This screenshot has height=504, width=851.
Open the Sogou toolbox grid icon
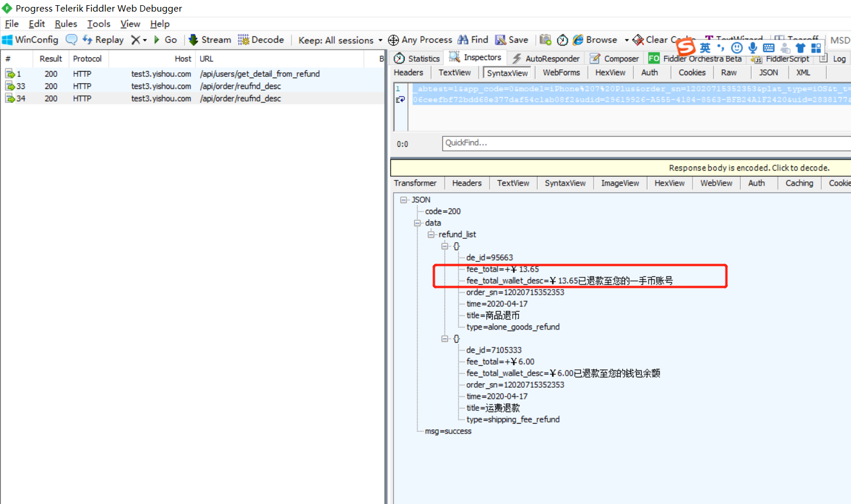click(x=816, y=48)
